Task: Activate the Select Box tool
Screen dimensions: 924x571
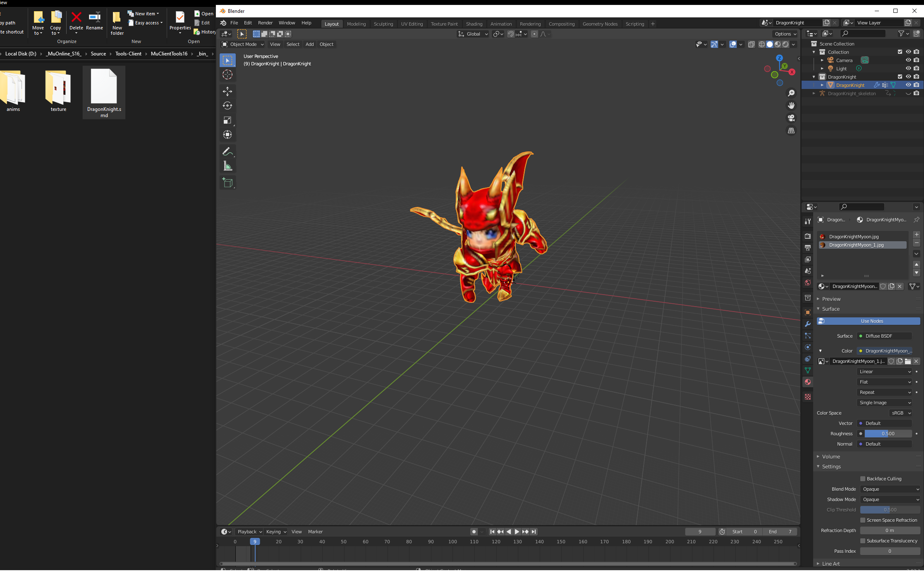Action: [x=227, y=60]
